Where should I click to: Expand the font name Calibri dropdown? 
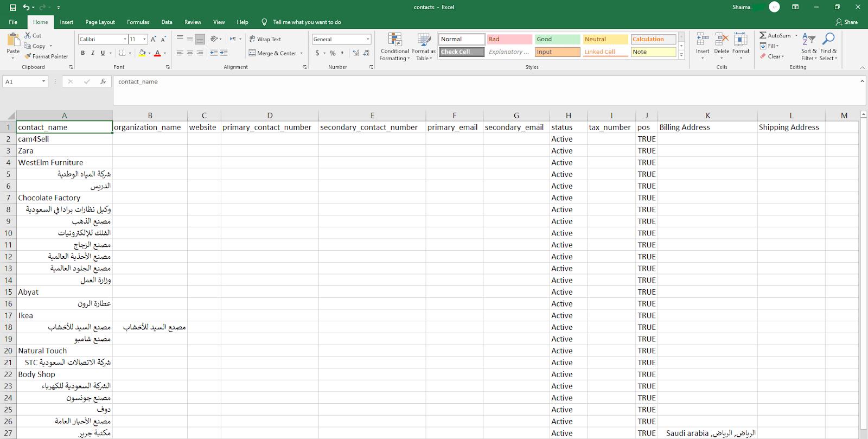pos(125,39)
